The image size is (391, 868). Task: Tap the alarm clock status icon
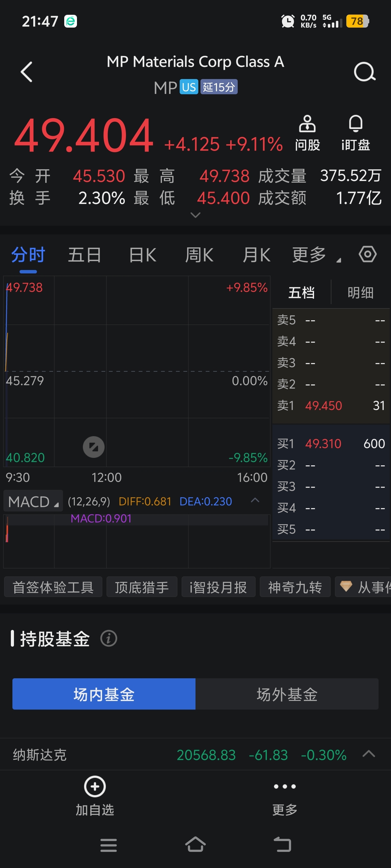288,21
